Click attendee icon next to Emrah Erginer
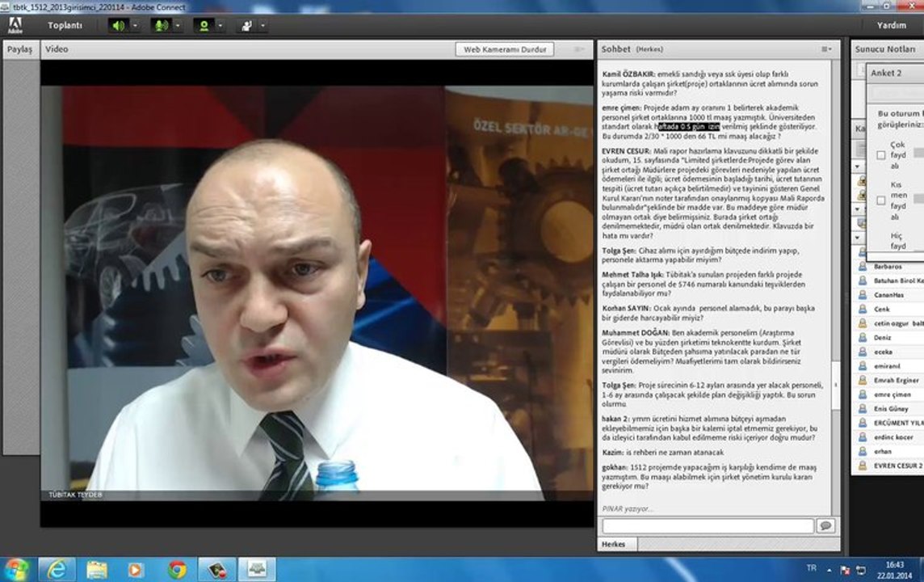The image size is (924, 582). coord(862,381)
